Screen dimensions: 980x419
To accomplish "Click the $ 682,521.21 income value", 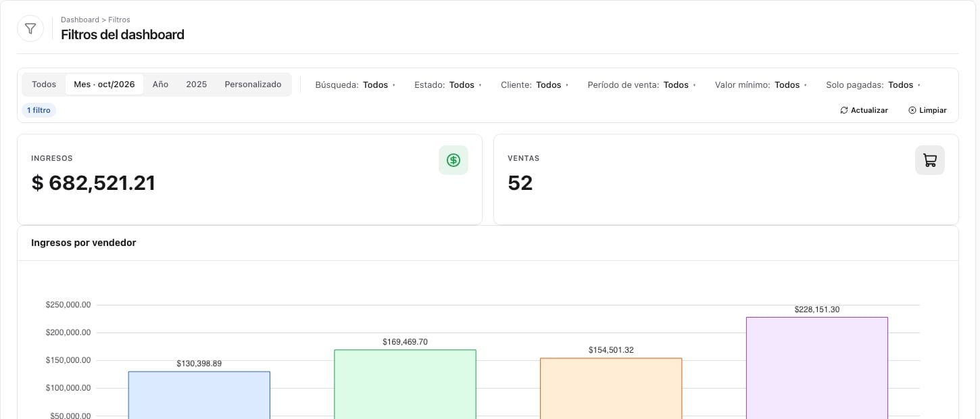I will click(x=93, y=183).
